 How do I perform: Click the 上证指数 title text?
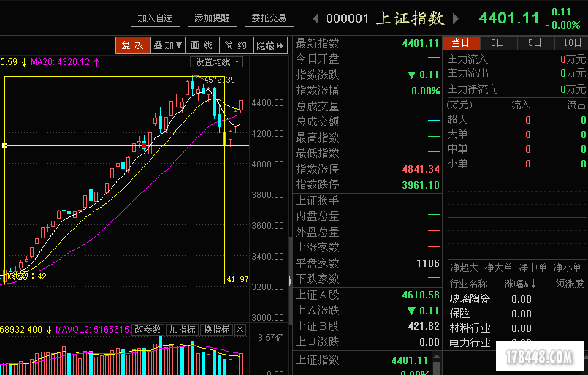[x=411, y=18]
